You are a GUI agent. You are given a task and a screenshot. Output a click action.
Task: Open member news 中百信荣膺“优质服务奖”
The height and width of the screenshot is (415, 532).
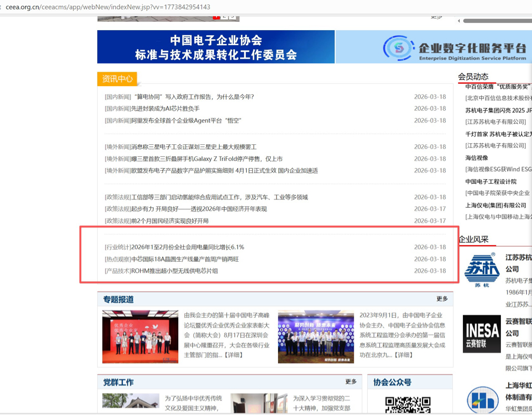498,87
